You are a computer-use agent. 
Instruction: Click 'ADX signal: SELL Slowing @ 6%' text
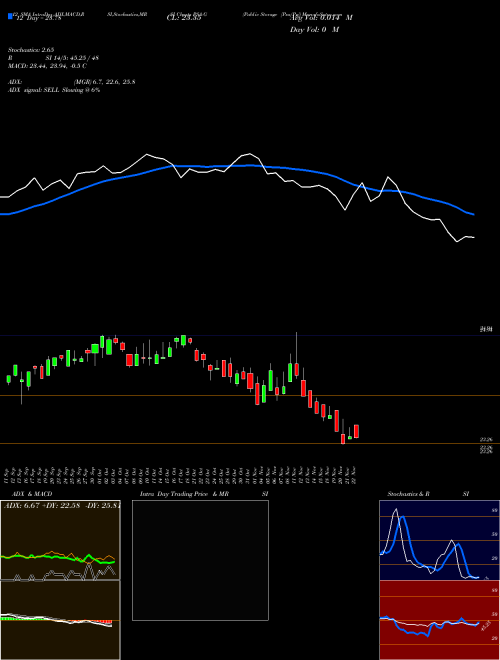coord(54,90)
